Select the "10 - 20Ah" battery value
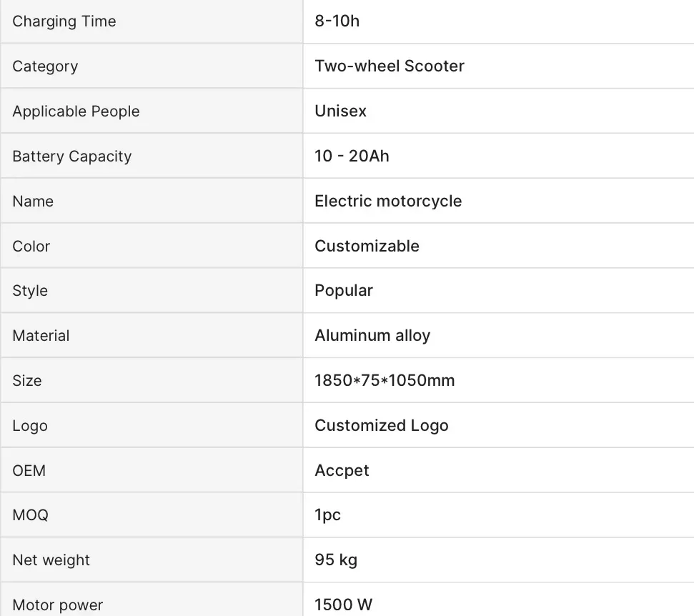694x616 pixels. 352,157
